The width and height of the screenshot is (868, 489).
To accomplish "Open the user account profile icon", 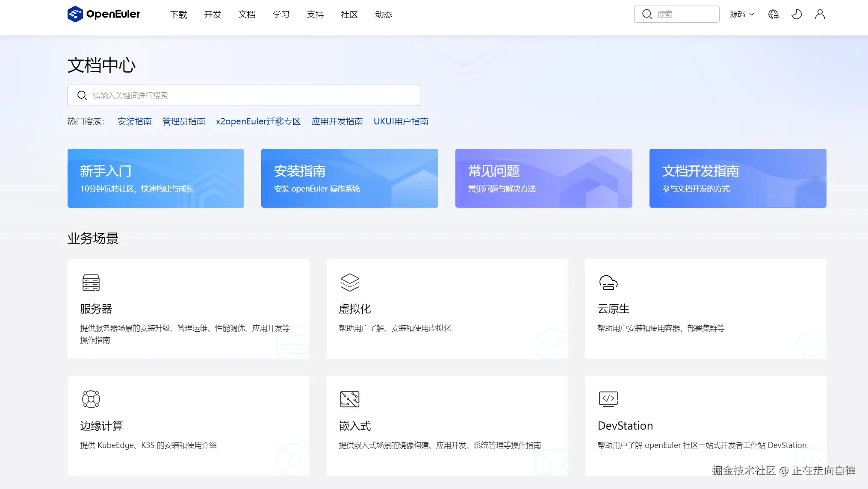I will click(x=820, y=14).
